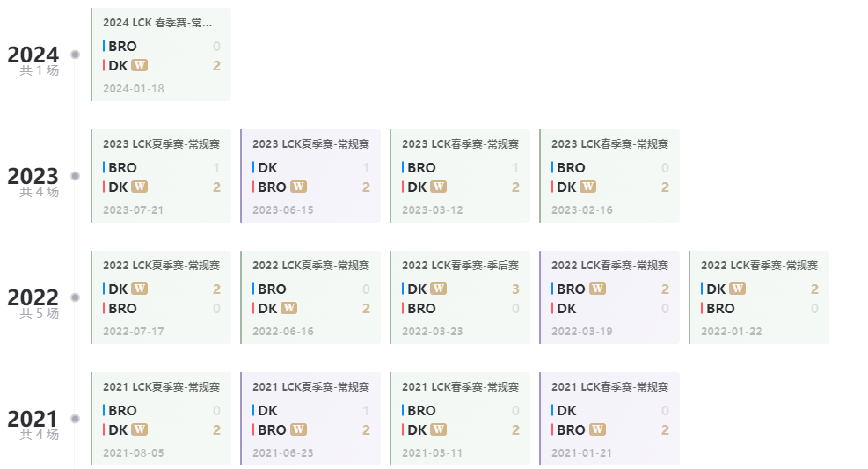Screen dimensions: 868x469
Task: Click the 2022 year heading label
Action: [x=33, y=297]
